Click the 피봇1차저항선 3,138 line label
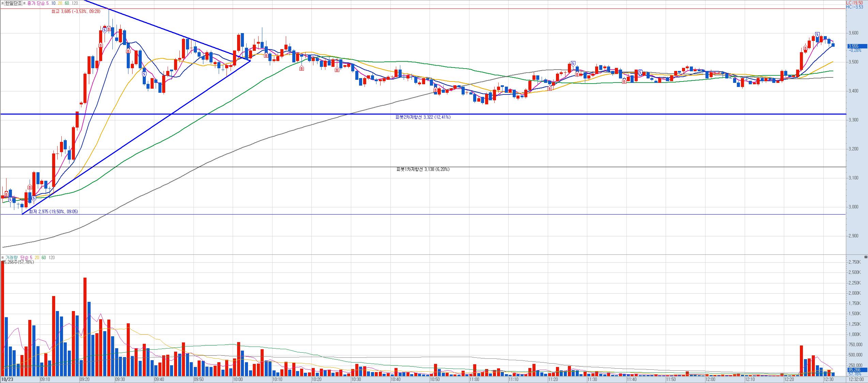 423,170
